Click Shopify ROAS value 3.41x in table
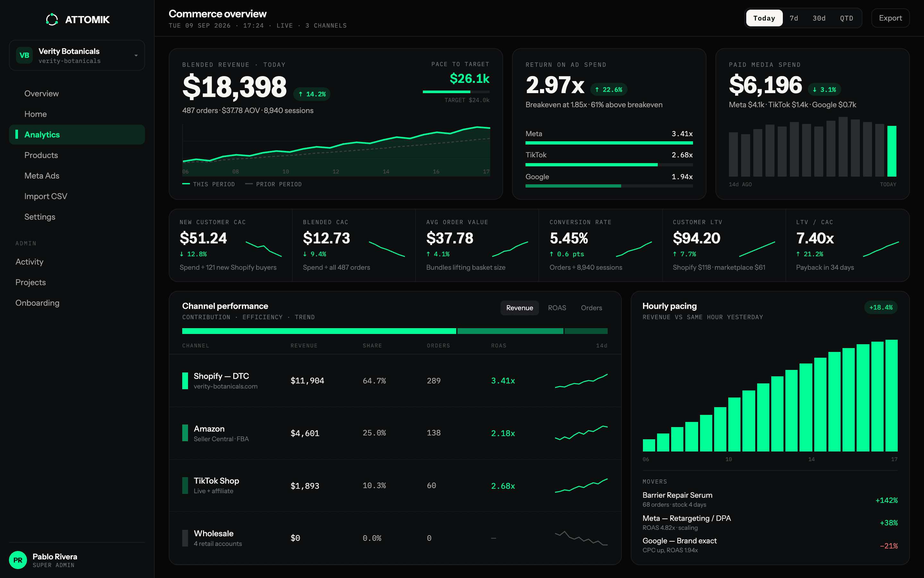 [503, 381]
